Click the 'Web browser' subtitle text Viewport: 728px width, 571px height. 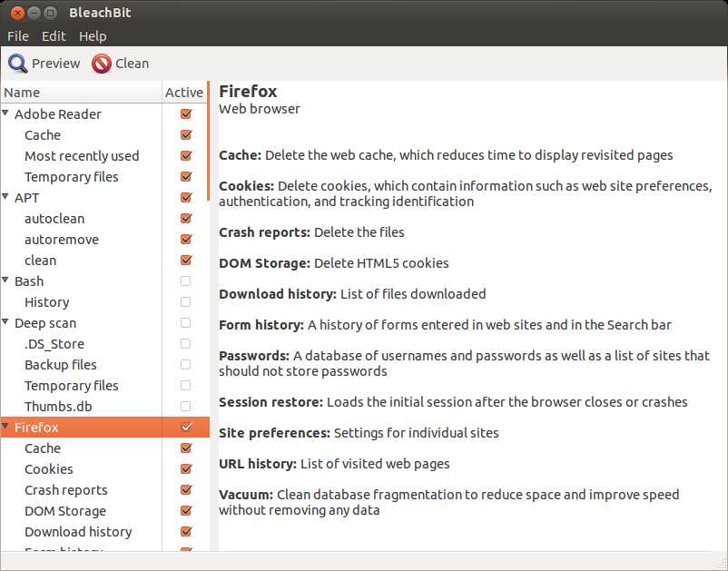(260, 109)
